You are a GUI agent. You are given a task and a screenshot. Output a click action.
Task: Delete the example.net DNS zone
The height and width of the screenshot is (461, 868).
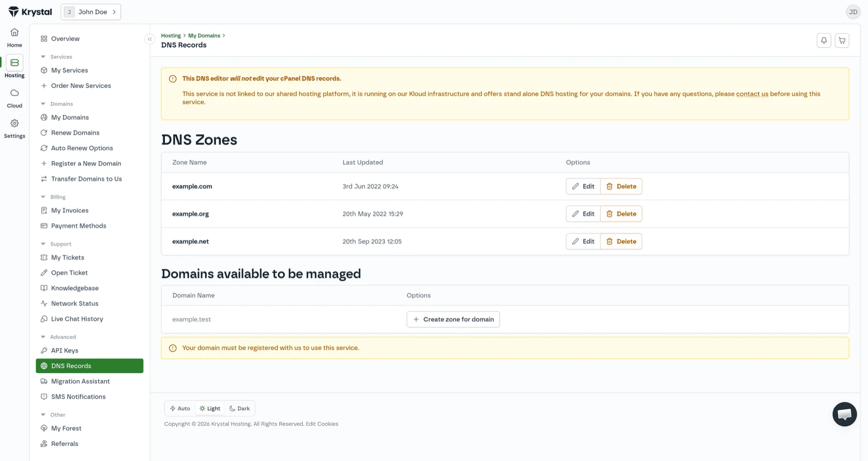pyautogui.click(x=621, y=242)
